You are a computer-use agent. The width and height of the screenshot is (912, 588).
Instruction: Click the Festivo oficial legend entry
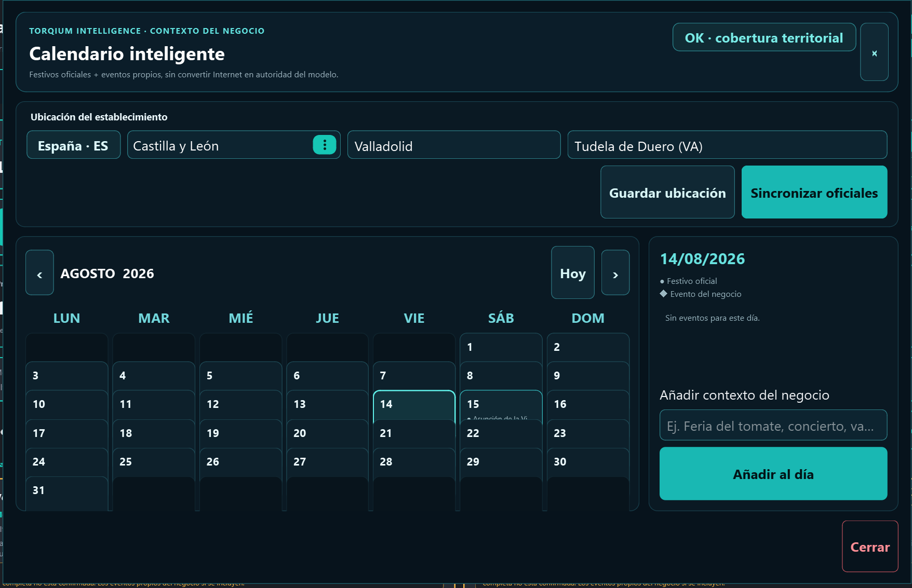(689, 281)
